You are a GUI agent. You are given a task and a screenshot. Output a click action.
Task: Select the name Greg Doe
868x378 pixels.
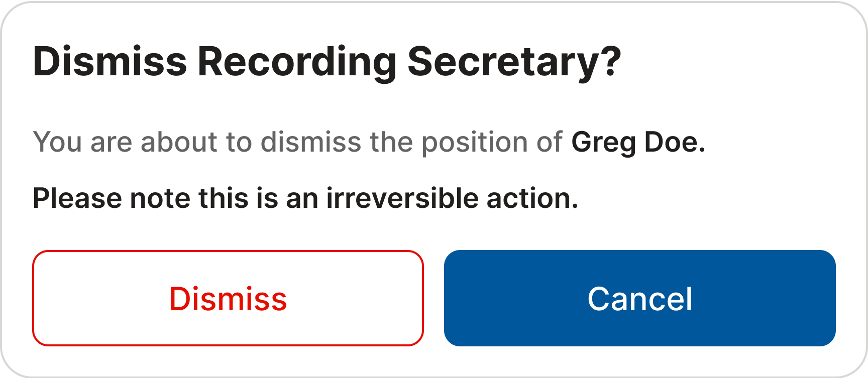[x=638, y=142]
